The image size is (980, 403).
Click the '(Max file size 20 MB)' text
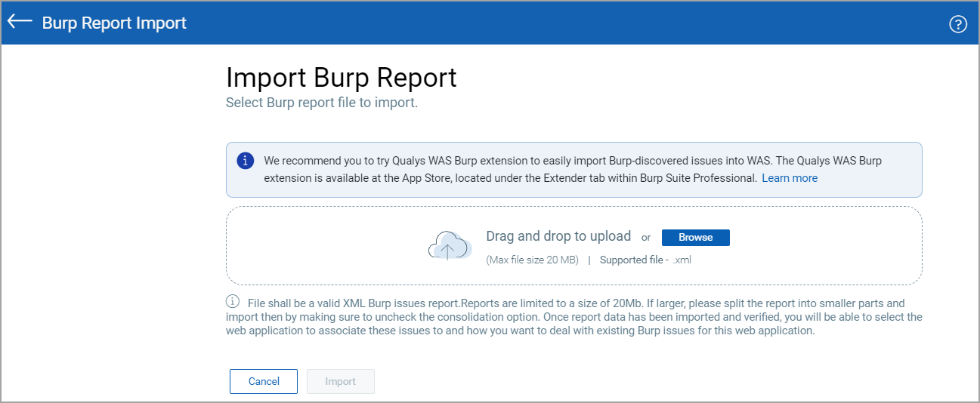click(x=532, y=260)
